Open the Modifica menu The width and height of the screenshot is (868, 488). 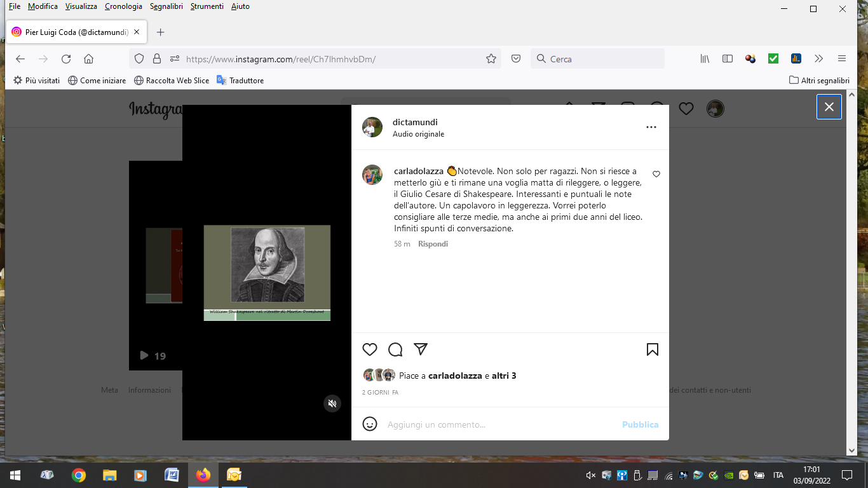point(43,6)
